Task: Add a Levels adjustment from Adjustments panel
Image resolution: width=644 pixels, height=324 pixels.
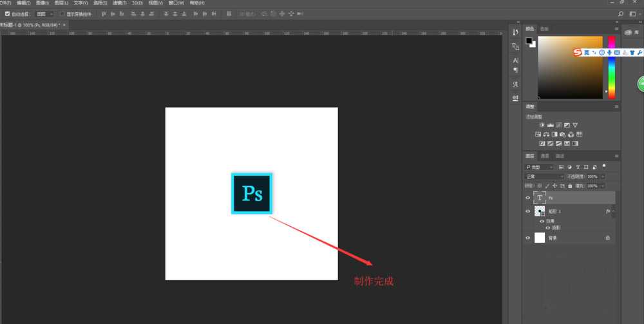Action: pyautogui.click(x=551, y=124)
